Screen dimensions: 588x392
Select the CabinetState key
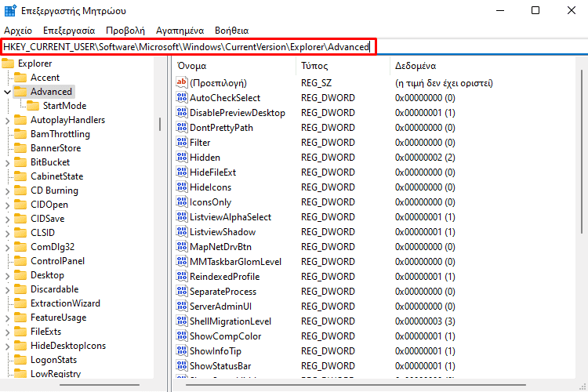[x=57, y=176]
